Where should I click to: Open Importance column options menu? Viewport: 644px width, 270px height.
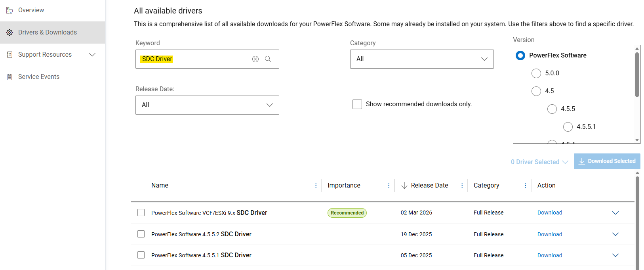[x=389, y=186]
